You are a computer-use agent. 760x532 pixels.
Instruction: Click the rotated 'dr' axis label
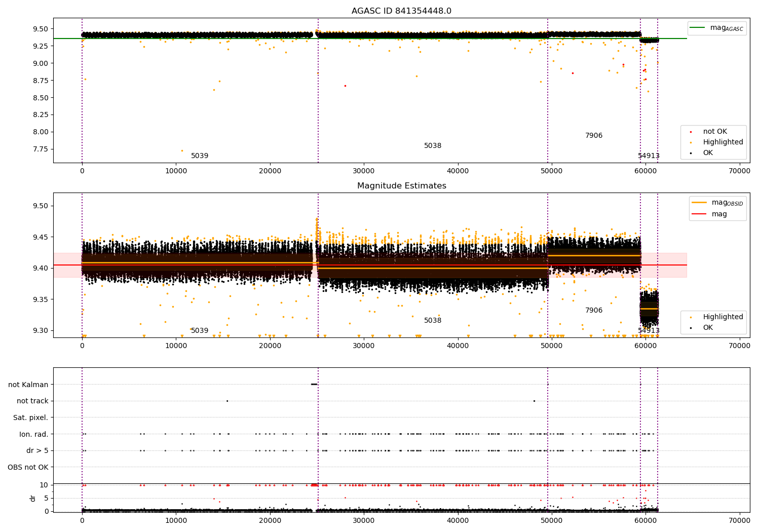(33, 498)
